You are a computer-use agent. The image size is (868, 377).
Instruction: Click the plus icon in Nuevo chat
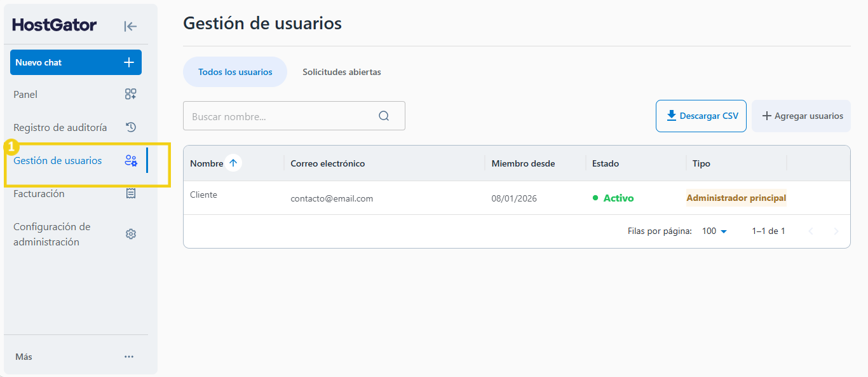coord(129,62)
